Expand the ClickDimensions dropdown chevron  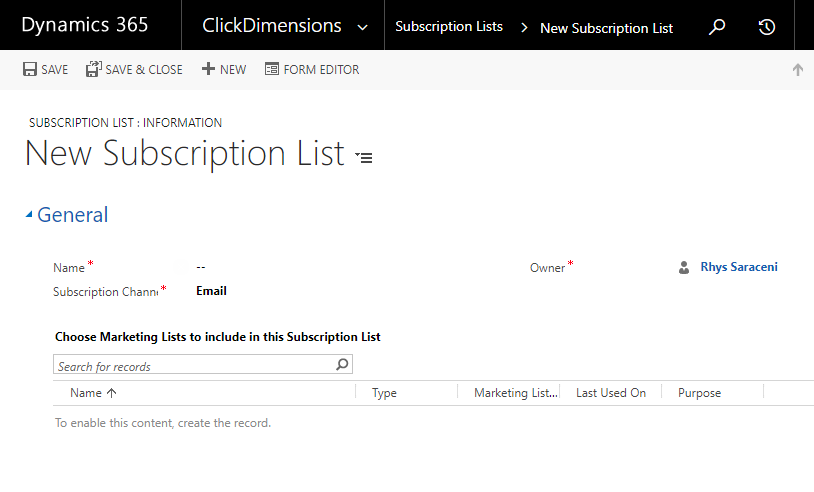click(x=363, y=27)
